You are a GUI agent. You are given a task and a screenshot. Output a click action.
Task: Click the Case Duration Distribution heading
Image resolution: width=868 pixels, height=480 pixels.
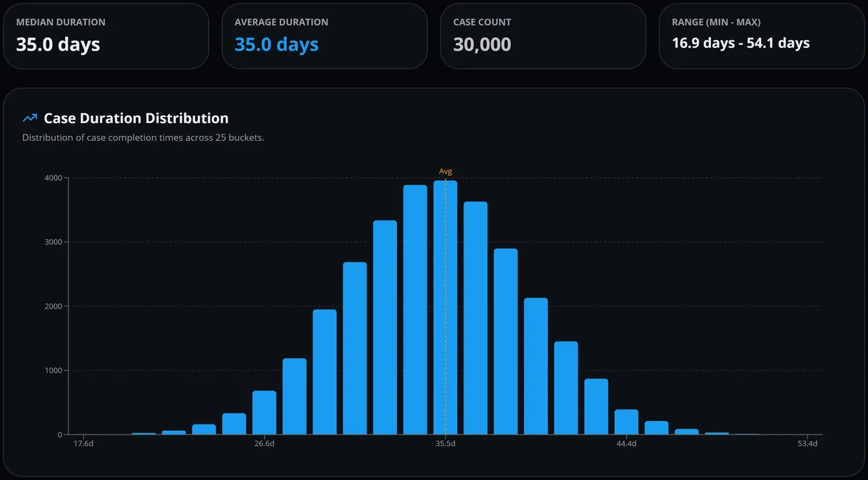click(x=136, y=118)
